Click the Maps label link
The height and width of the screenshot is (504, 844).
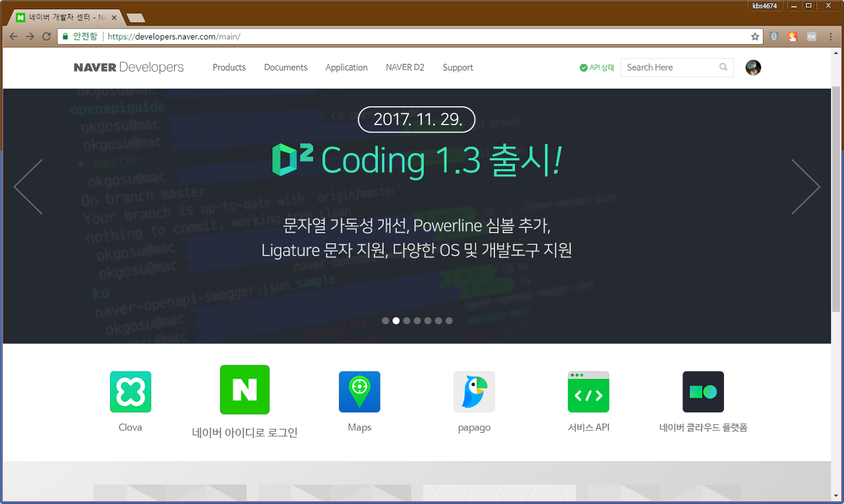click(x=359, y=428)
